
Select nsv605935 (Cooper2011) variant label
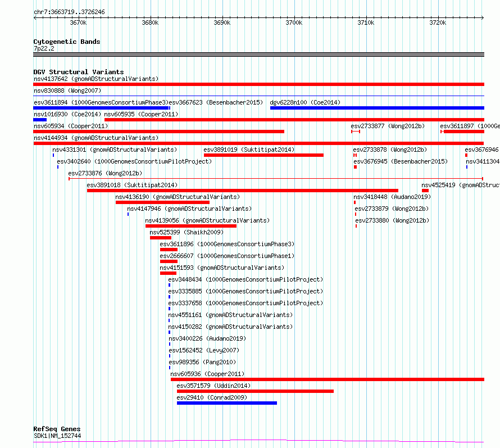coord(141,114)
